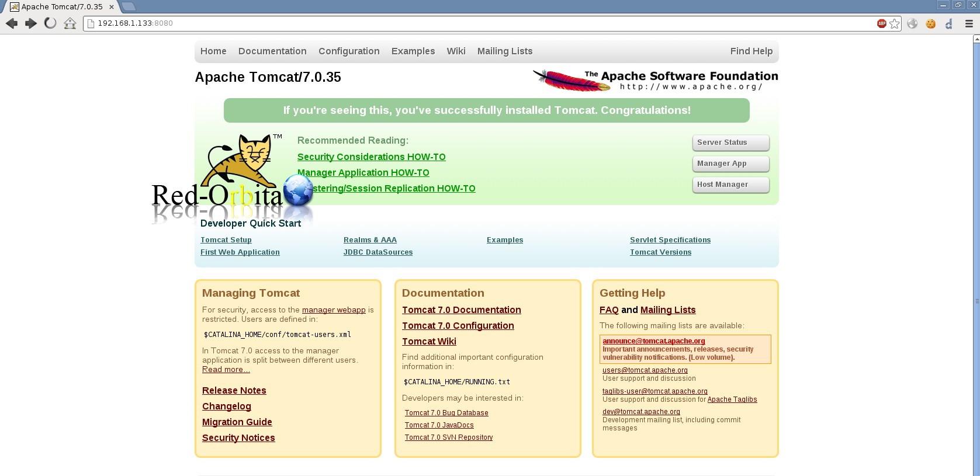980x476 pixels.
Task: Open the browser hamburger menu
Action: [x=969, y=23]
